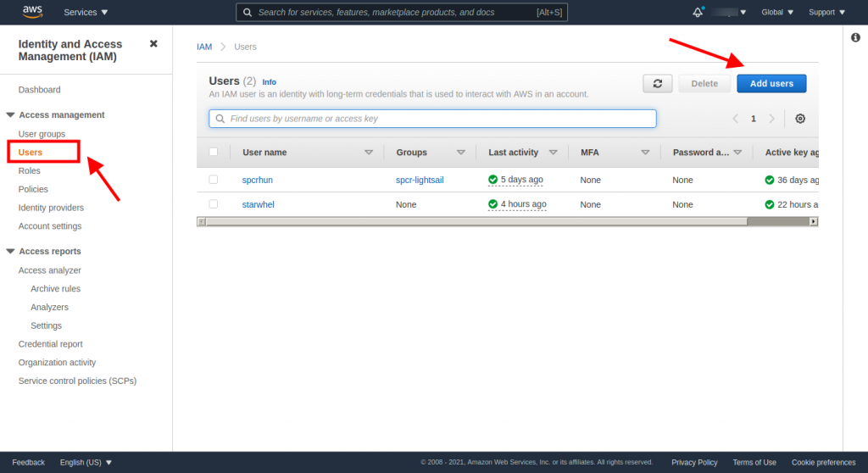
Task: Toggle the select all users checkbox
Action: pos(213,152)
